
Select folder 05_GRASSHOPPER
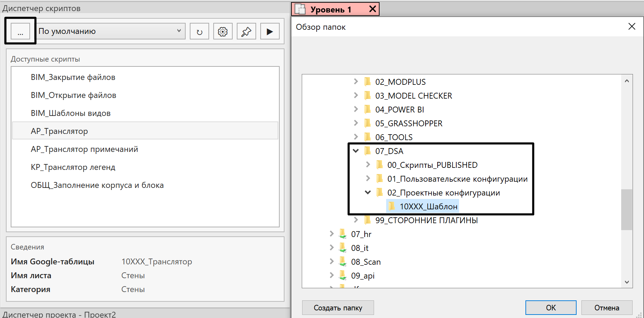(x=409, y=124)
